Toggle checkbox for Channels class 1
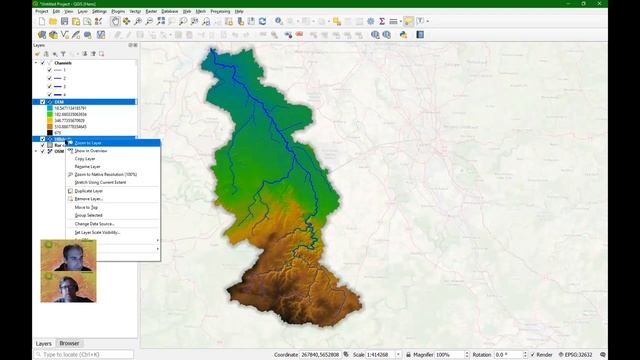This screenshot has height=360, width=640. (x=49, y=70)
